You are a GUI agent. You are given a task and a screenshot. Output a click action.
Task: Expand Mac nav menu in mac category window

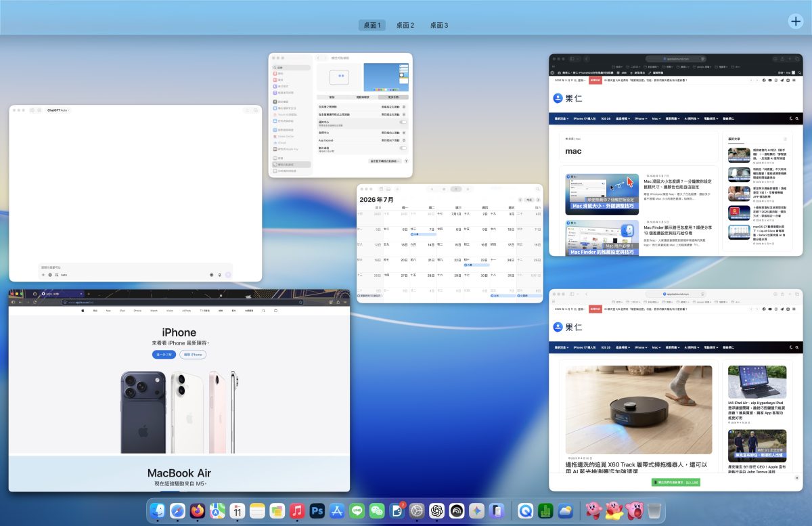click(656, 118)
